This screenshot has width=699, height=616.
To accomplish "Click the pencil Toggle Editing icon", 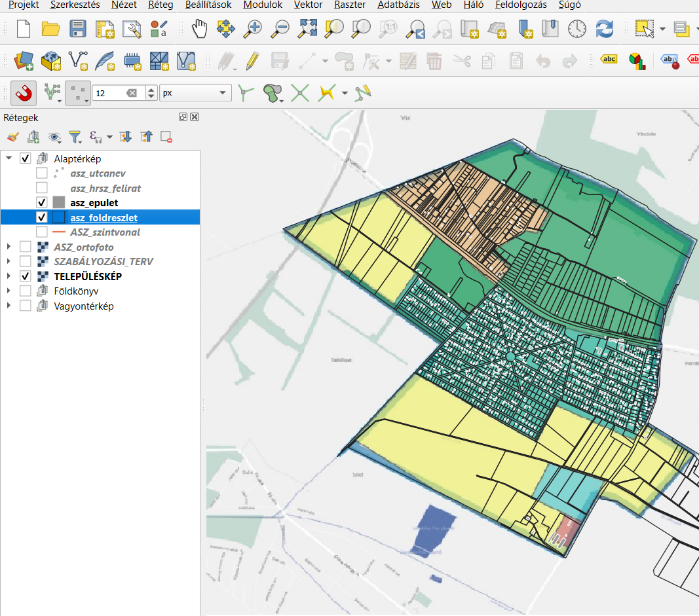I will pos(253,62).
